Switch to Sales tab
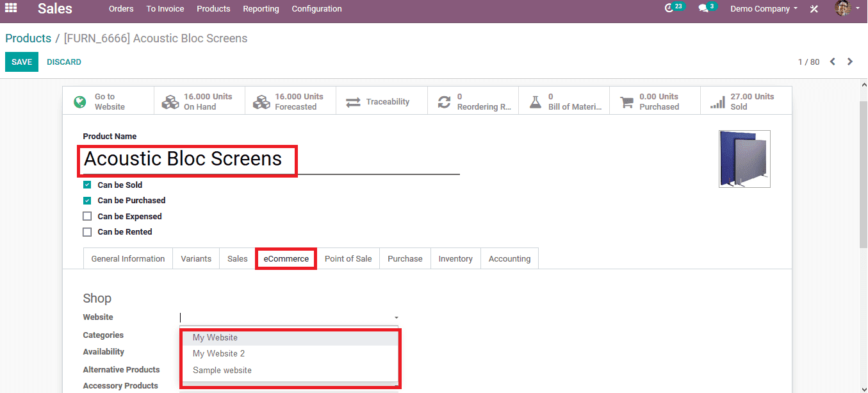 click(x=237, y=258)
